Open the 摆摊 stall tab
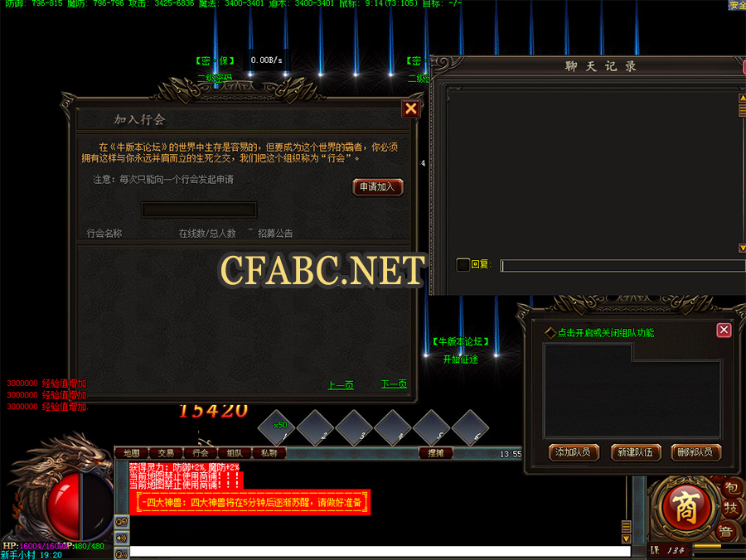 (436, 453)
